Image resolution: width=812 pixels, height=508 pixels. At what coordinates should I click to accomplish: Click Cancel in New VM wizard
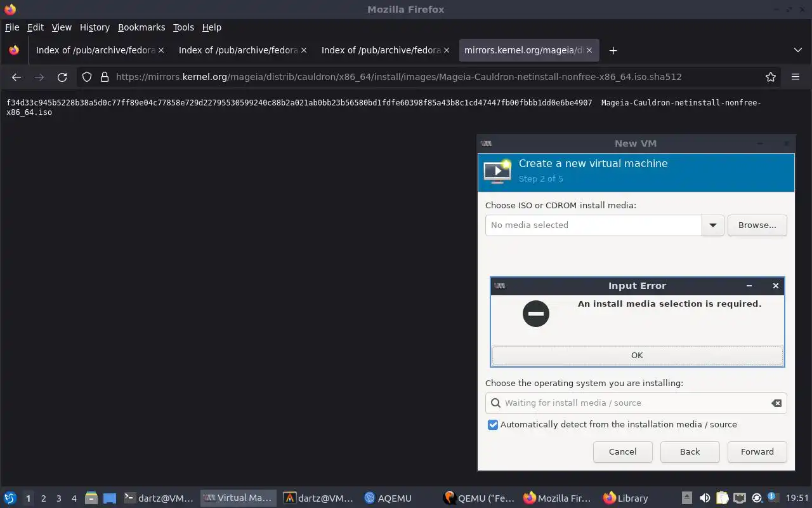pyautogui.click(x=622, y=451)
